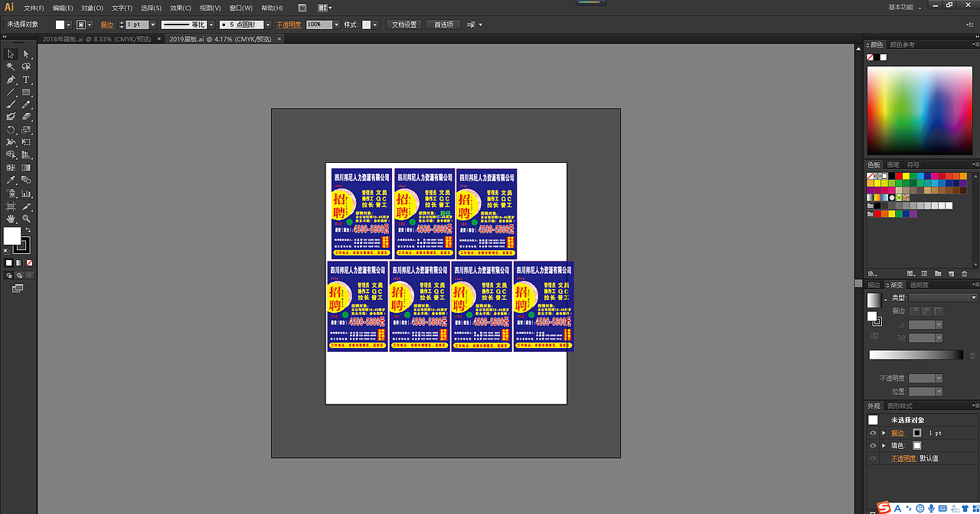The image size is (980, 514).
Task: Click the gradient slider bar
Action: 916,354
